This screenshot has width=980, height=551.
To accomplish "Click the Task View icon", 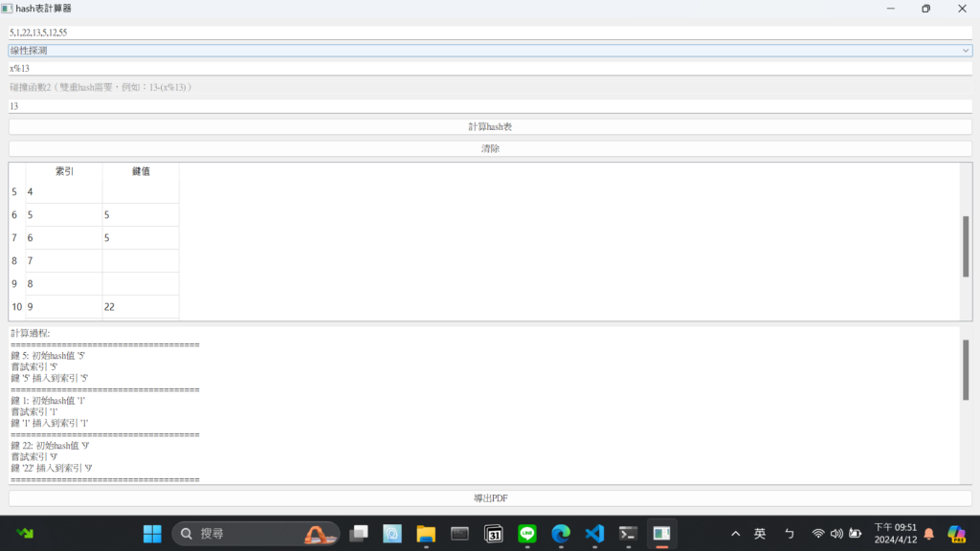I will coord(359,533).
